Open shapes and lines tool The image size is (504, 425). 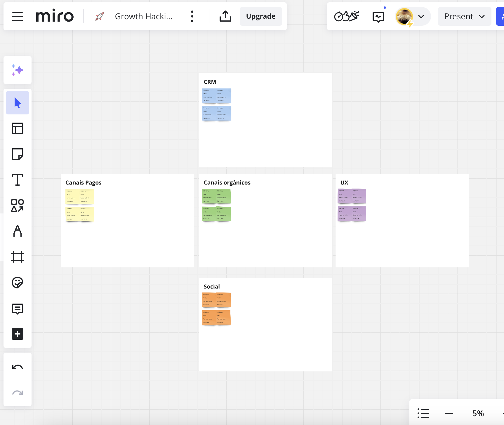click(x=18, y=205)
